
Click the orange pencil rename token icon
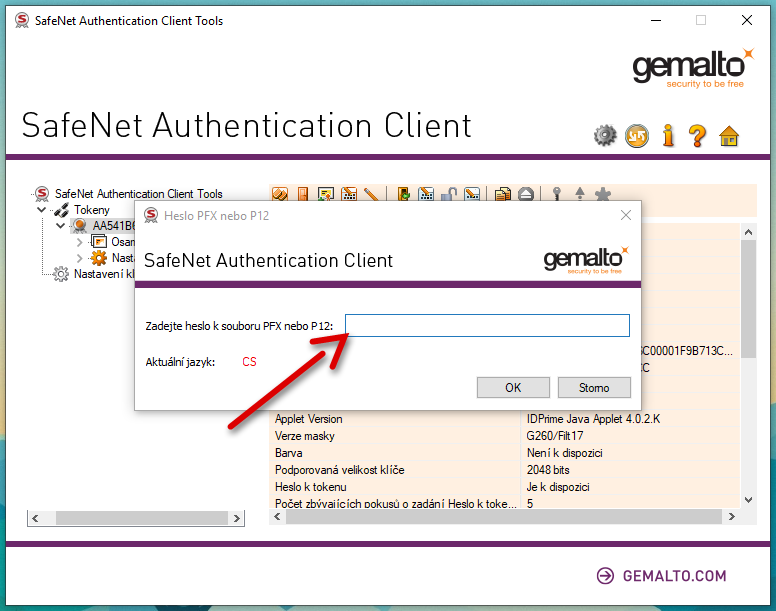pos(371,194)
